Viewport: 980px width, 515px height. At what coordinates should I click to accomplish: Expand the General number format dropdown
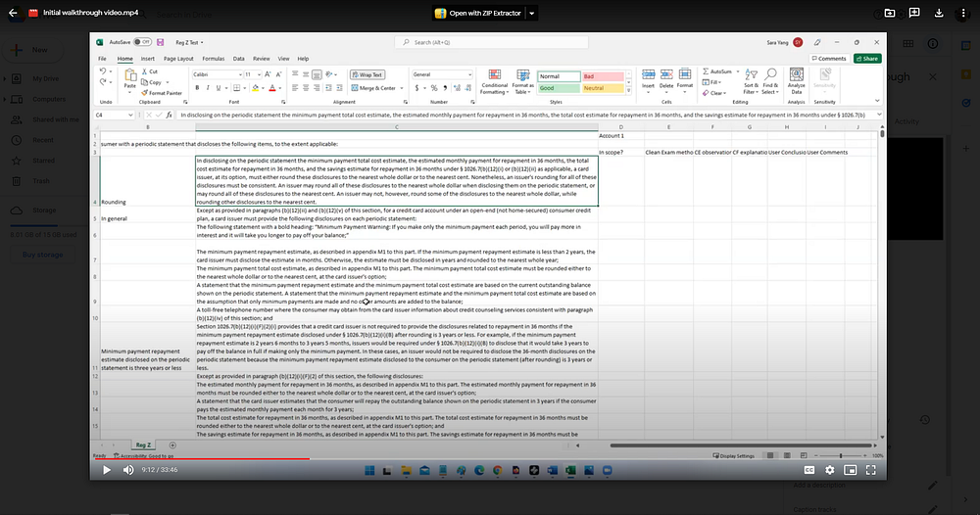tap(470, 74)
